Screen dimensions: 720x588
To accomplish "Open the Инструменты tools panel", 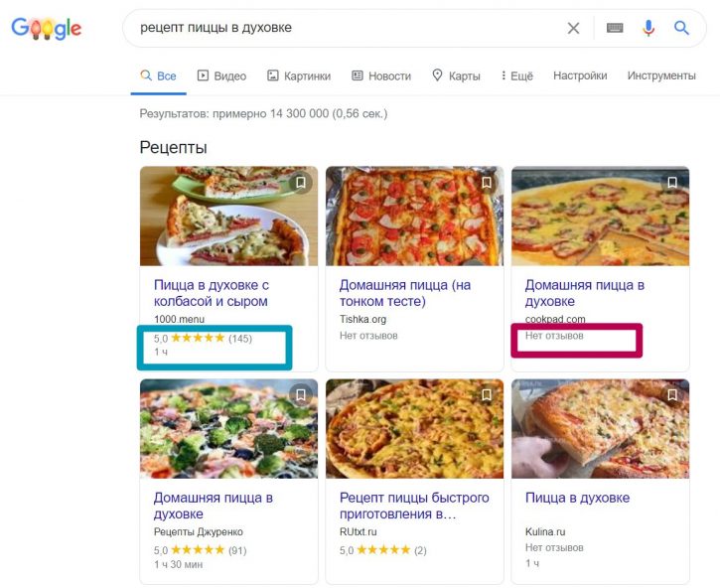I will pyautogui.click(x=661, y=75).
